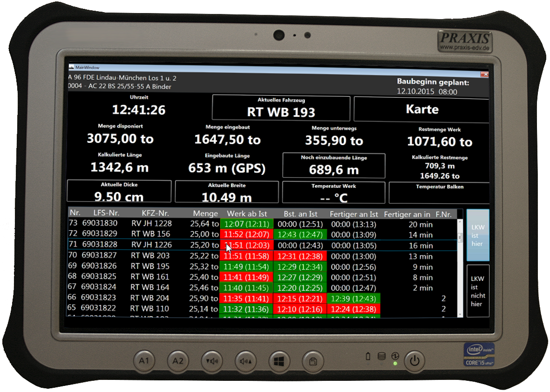Tap the A2 hardware button
Screen dimensions: 550x392
point(178,360)
